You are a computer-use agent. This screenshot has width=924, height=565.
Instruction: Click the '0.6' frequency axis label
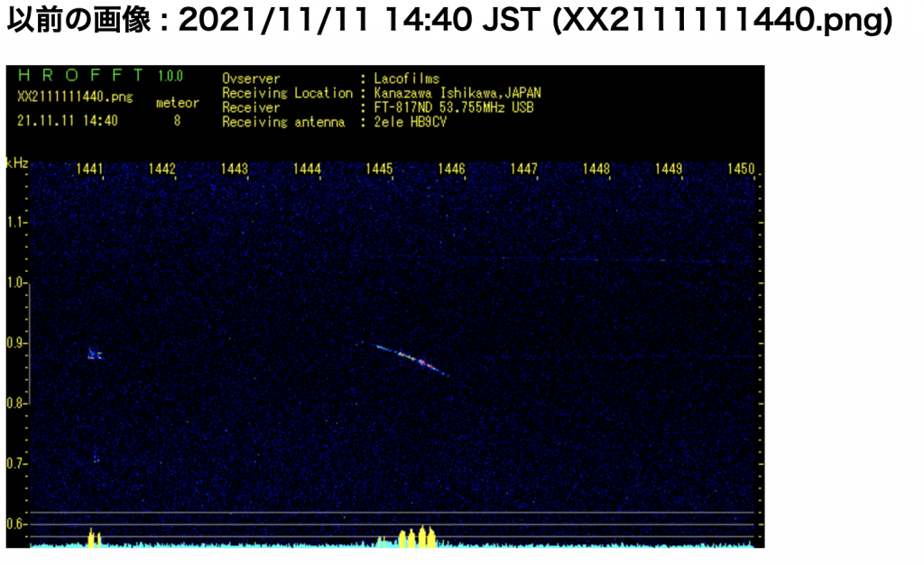14,524
